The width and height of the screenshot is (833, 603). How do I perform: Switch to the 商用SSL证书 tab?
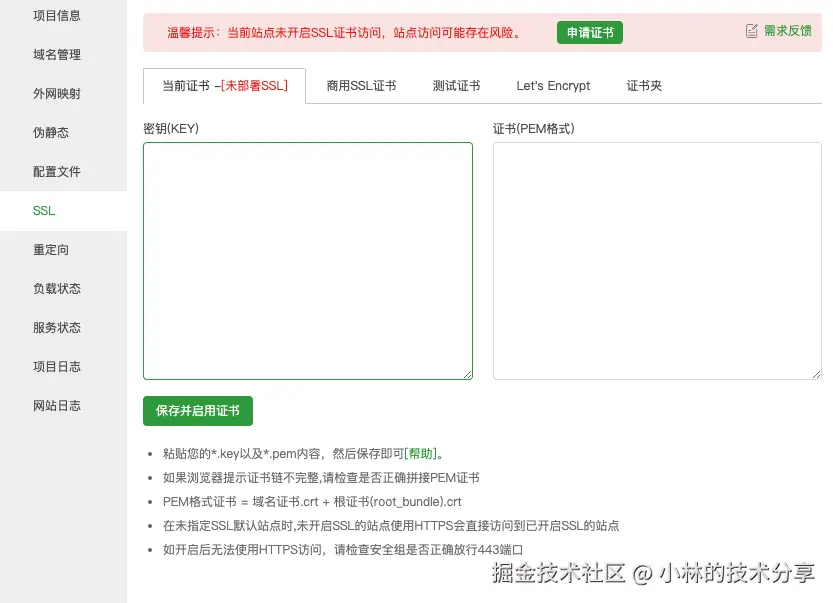pos(361,86)
